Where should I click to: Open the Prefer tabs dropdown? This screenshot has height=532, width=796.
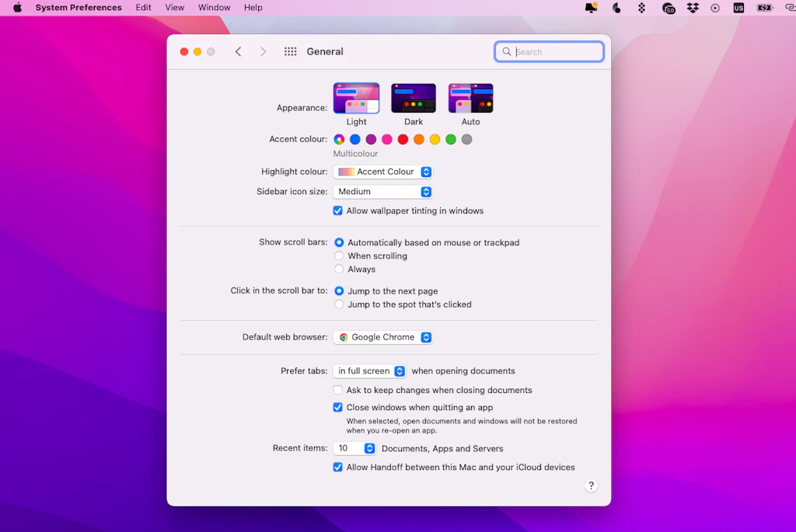pos(369,371)
